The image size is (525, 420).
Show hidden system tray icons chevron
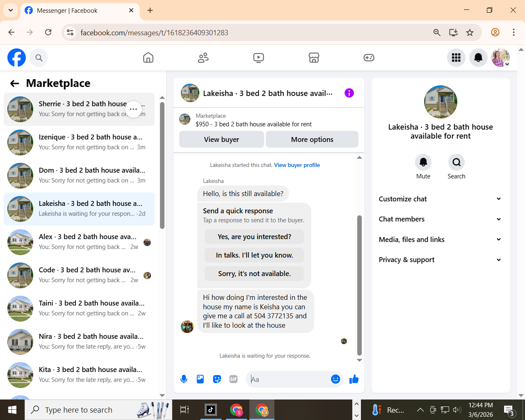[420, 410]
